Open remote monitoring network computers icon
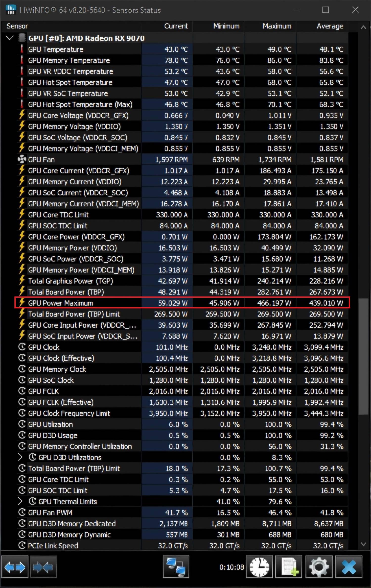The image size is (371, 588). coord(176,567)
